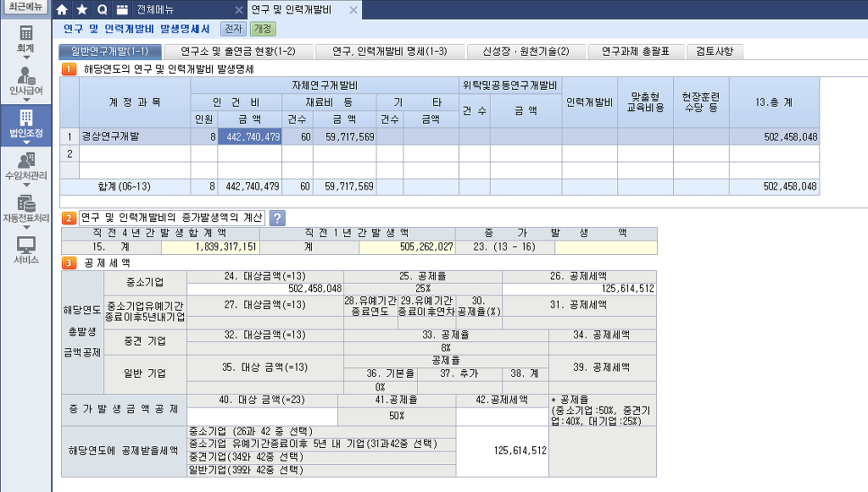Open favorites with the star icon
868x492 pixels.
82,10
